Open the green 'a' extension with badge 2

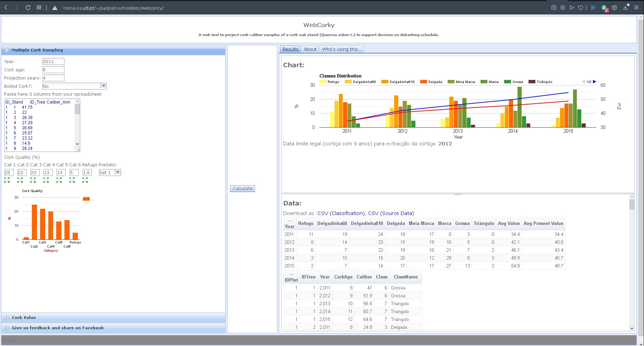point(604,8)
